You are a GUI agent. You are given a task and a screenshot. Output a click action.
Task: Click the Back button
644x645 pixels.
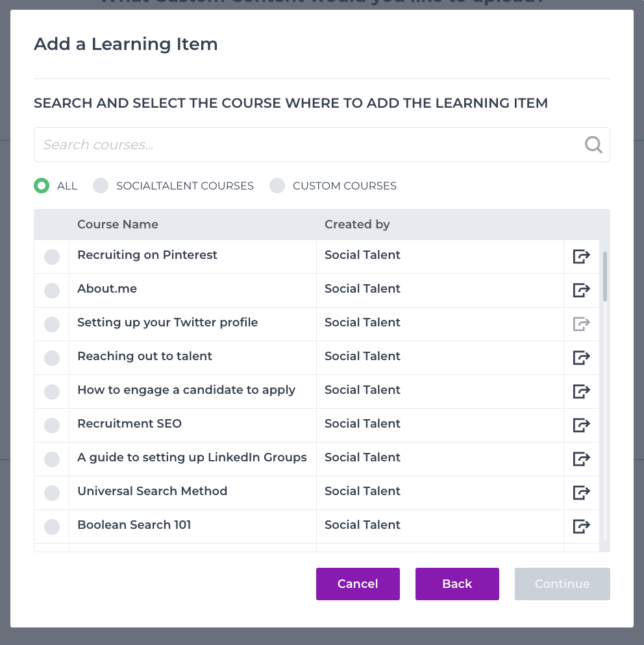457,584
